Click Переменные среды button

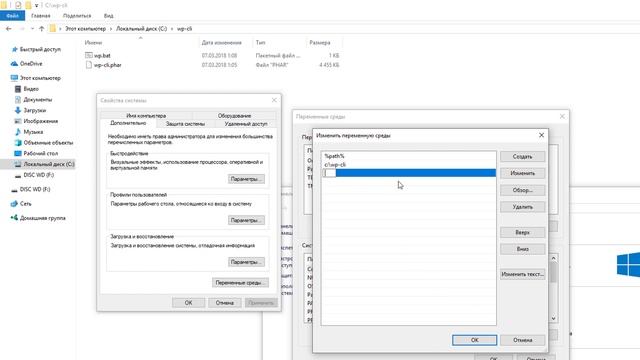tap(240, 282)
